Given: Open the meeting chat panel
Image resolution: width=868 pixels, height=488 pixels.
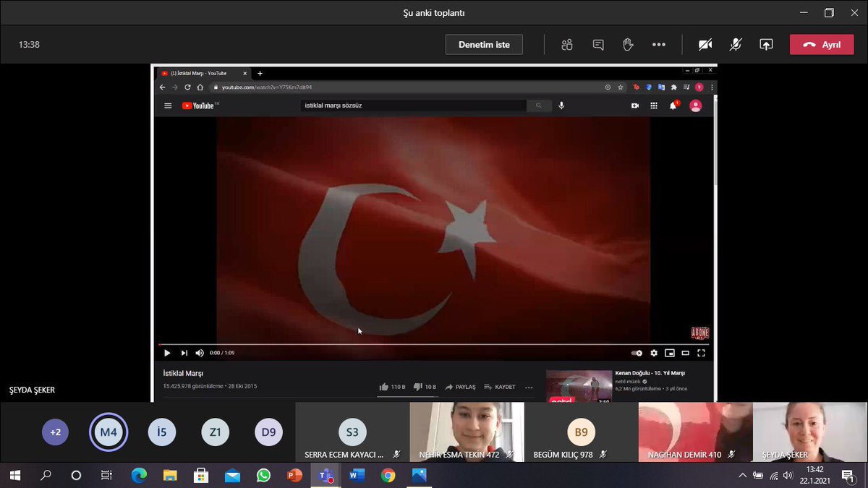Looking at the screenshot, I should [598, 45].
